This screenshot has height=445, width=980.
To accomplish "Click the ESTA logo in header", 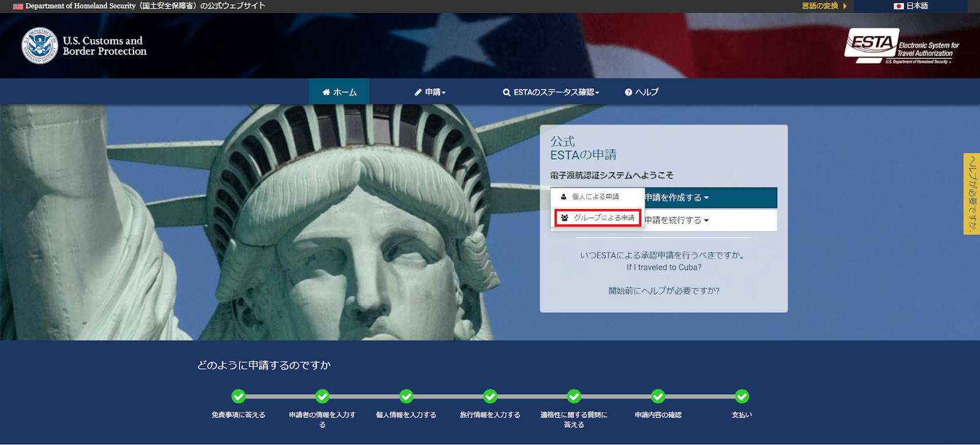I will pyautogui.click(x=902, y=46).
